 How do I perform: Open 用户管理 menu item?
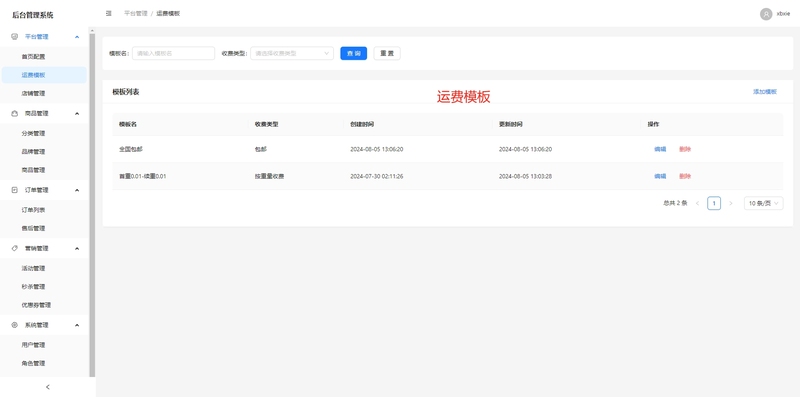[x=33, y=344]
